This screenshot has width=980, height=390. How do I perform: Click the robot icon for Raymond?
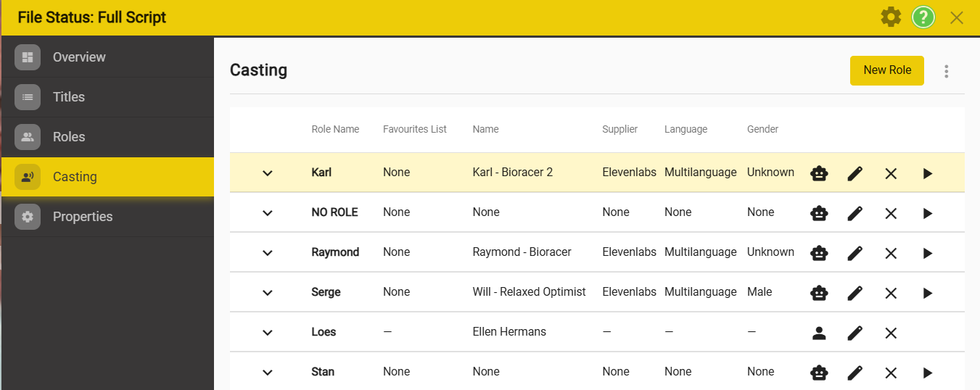819,253
